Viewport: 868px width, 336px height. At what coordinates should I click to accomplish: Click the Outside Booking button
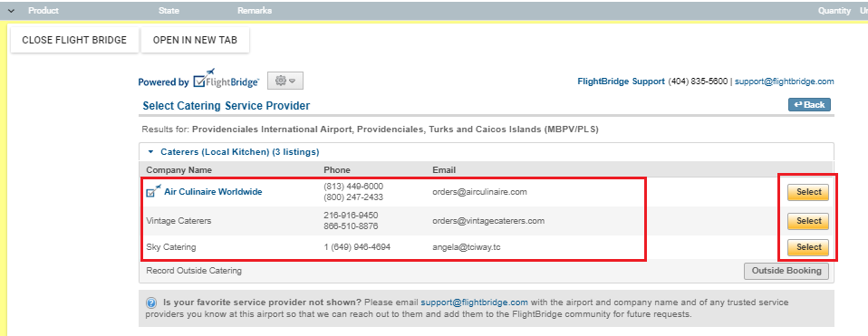coord(786,271)
